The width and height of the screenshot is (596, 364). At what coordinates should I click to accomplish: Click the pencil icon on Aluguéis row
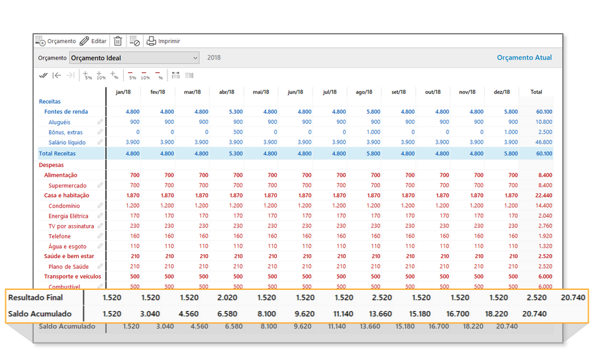point(100,122)
